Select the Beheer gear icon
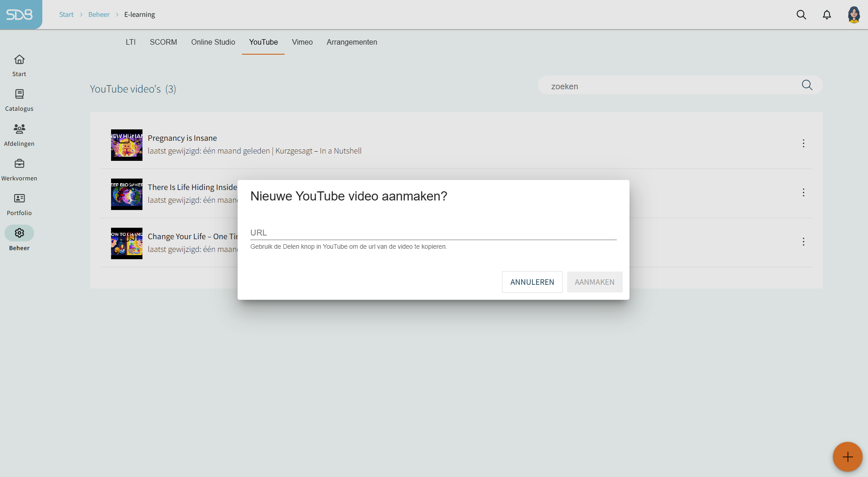Viewport: 868px width, 477px height. 19,233
